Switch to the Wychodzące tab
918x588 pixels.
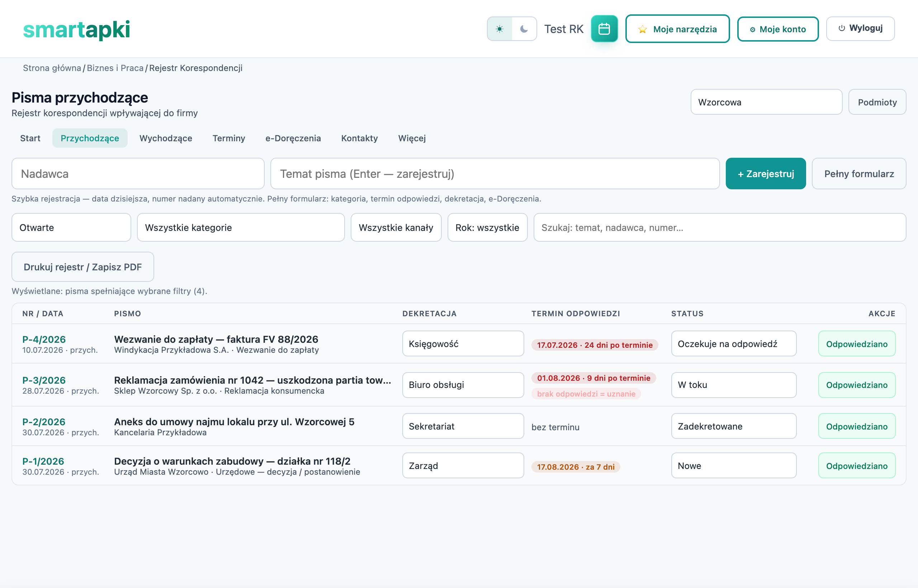click(166, 138)
